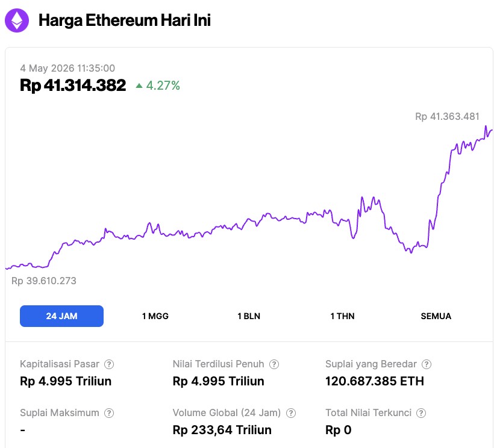Switch to the 1 THN chart range
The height and width of the screenshot is (448, 494).
point(342,316)
